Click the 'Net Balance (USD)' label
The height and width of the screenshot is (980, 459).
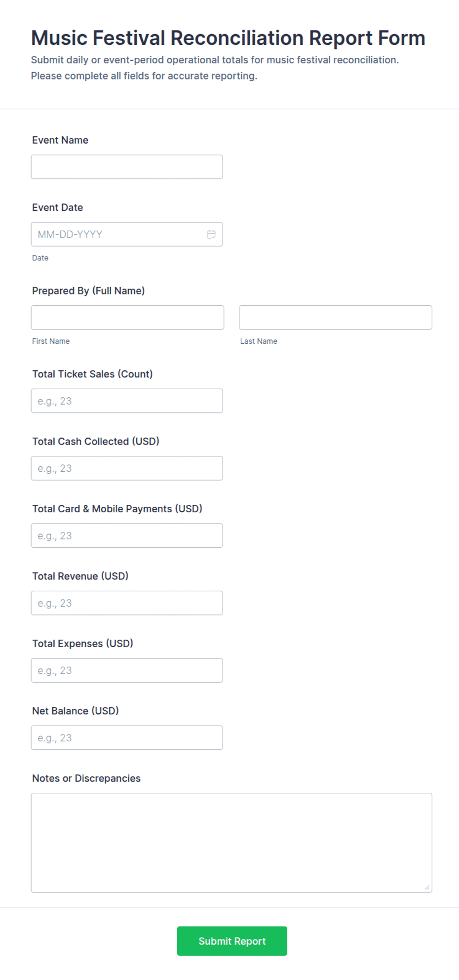pos(76,711)
